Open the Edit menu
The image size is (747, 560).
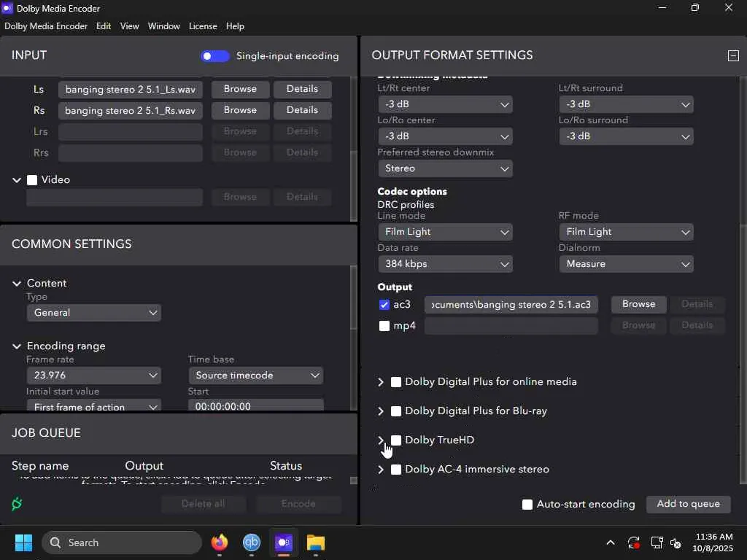point(104,26)
